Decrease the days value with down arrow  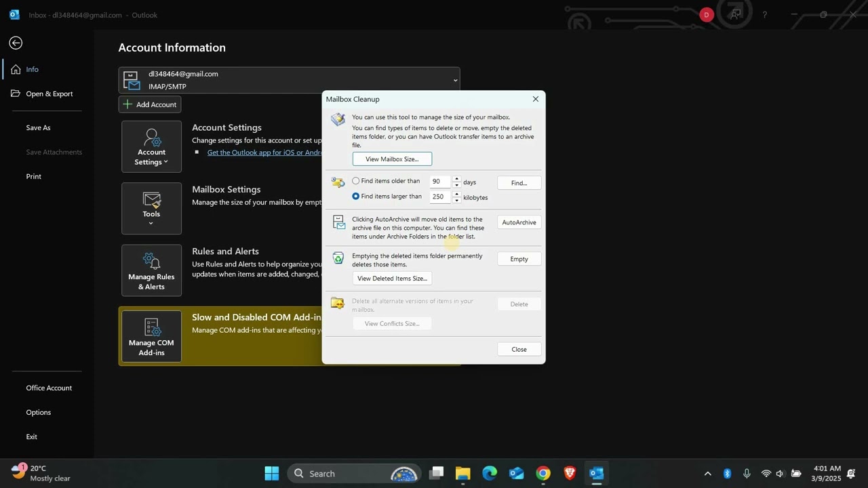456,185
